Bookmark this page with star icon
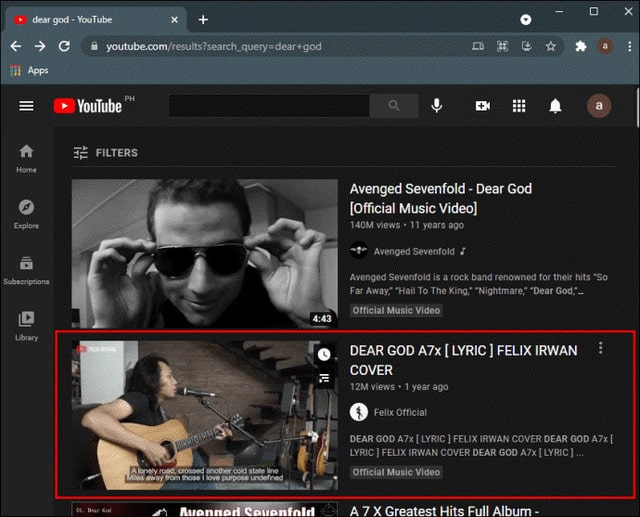Screen dimensions: 640x517 (x=551, y=46)
